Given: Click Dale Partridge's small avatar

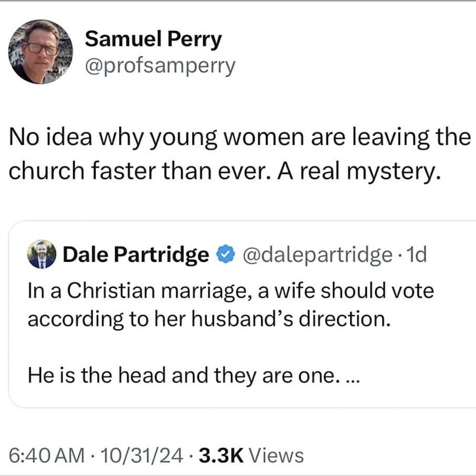Looking at the screenshot, I should tap(42, 254).
